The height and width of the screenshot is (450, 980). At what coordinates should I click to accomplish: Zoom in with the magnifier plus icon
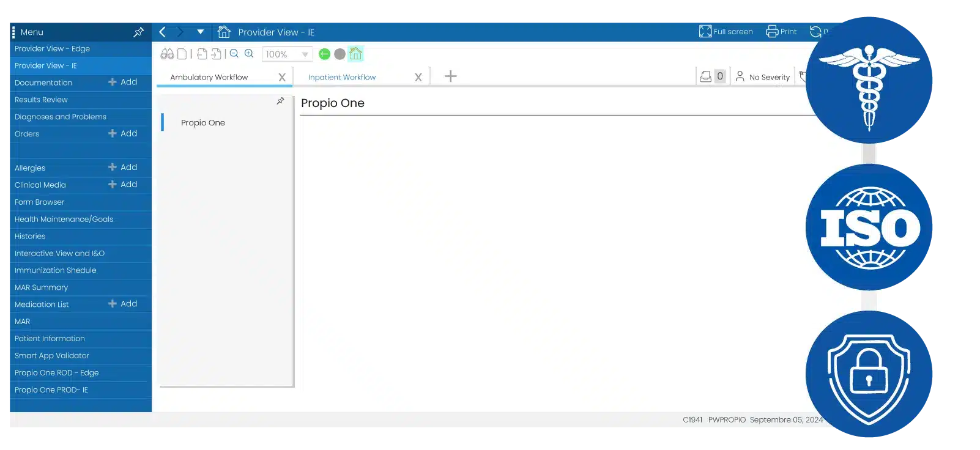click(x=249, y=54)
